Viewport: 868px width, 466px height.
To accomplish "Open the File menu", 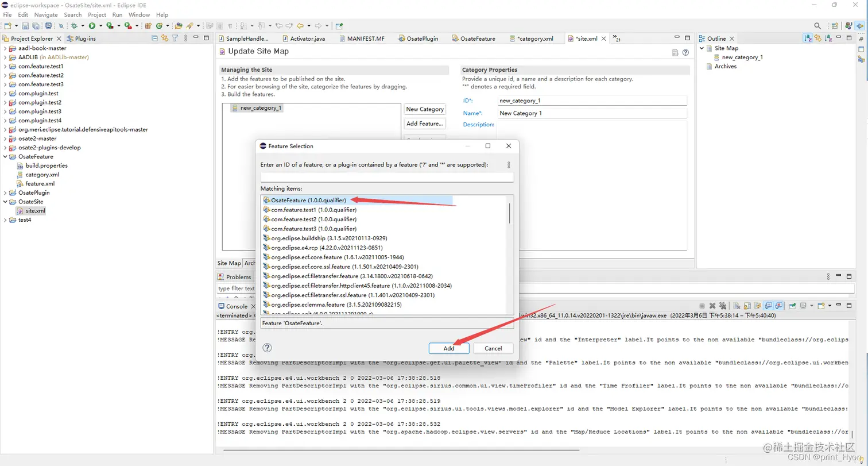I will coord(7,14).
